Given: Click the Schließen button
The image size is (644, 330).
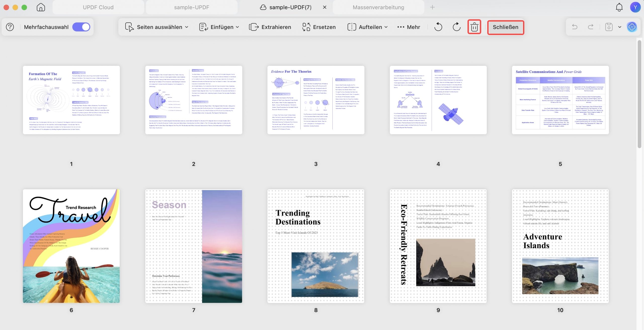Looking at the screenshot, I should [506, 27].
